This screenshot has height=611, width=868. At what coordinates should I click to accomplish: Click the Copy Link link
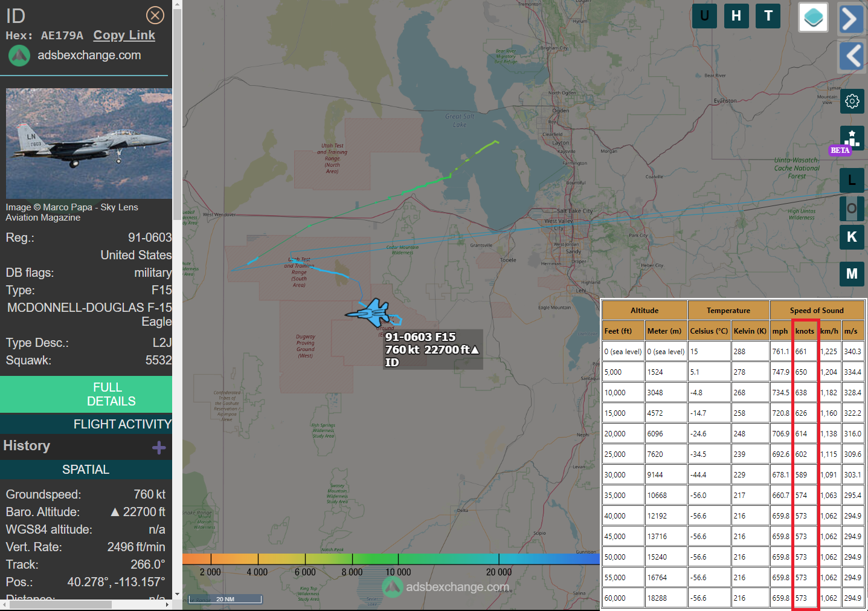[x=124, y=35]
